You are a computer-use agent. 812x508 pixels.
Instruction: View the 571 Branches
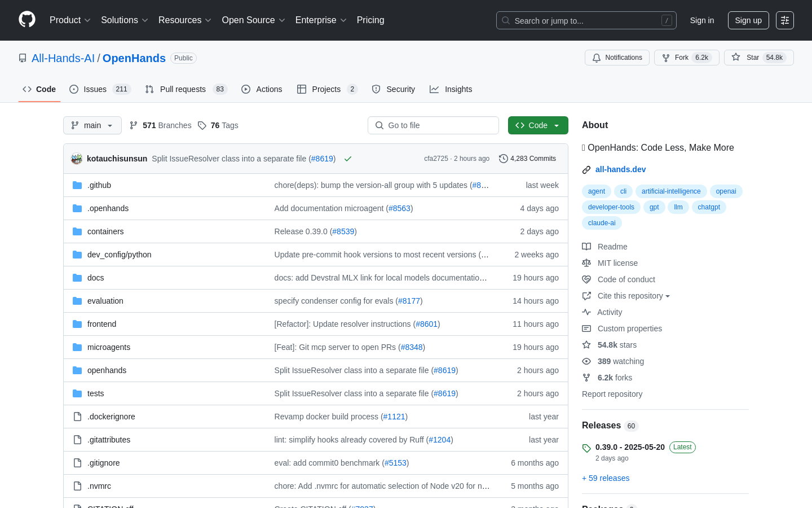[x=161, y=125]
